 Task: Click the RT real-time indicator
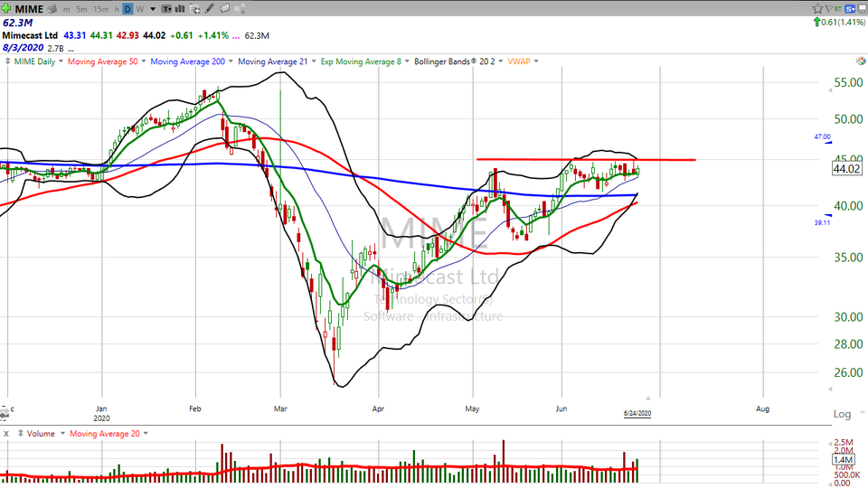point(840,8)
